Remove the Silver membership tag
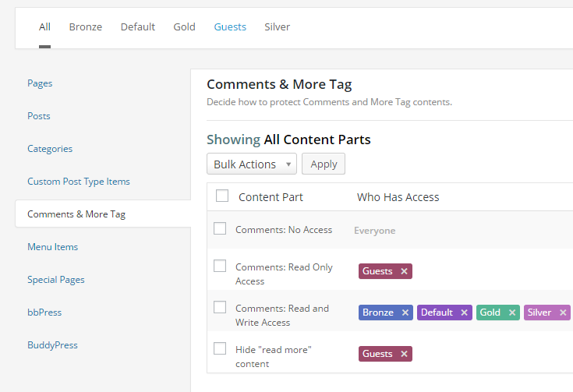 563,313
